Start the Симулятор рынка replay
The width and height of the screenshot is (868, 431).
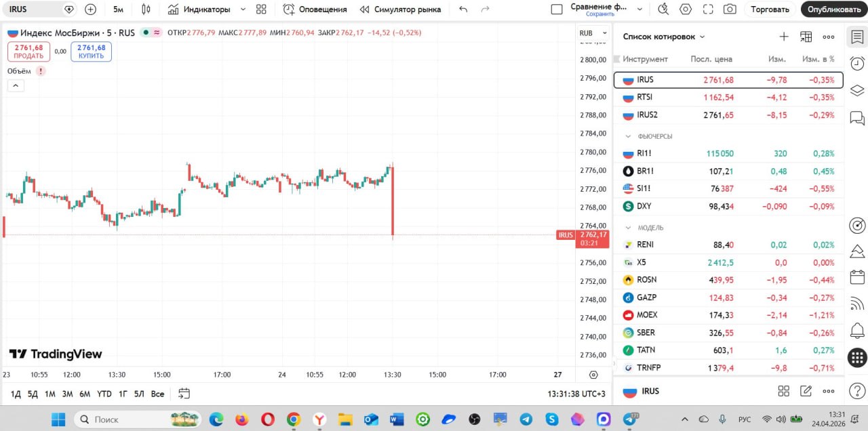coord(400,9)
